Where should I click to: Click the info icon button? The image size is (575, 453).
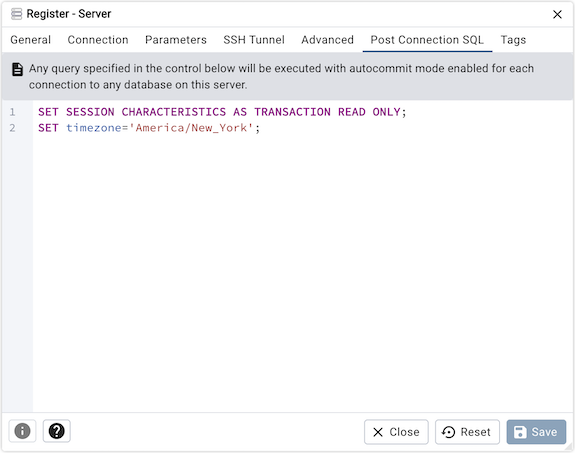[22, 431]
